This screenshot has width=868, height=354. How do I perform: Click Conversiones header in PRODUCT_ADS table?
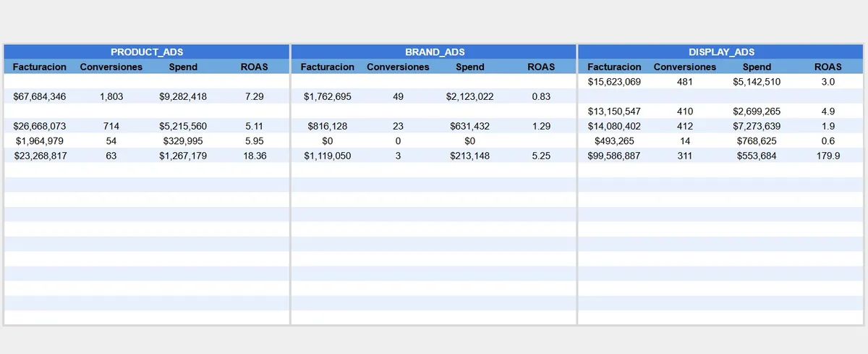[x=111, y=67]
